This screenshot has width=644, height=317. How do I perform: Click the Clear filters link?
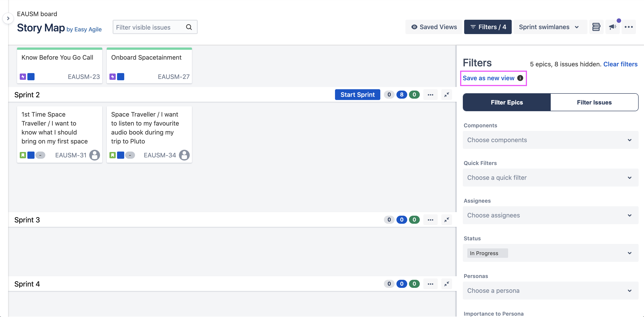pos(620,64)
